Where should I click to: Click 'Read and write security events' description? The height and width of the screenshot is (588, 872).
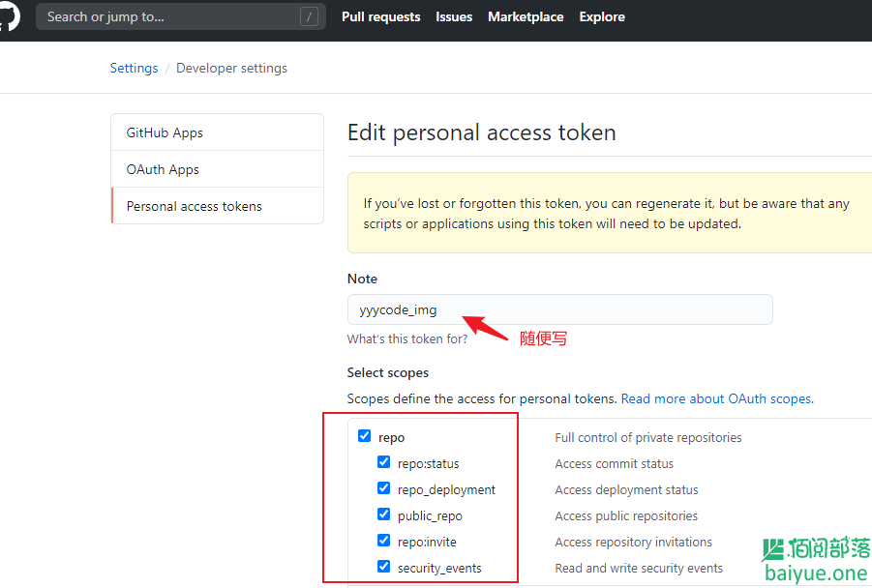pos(639,568)
